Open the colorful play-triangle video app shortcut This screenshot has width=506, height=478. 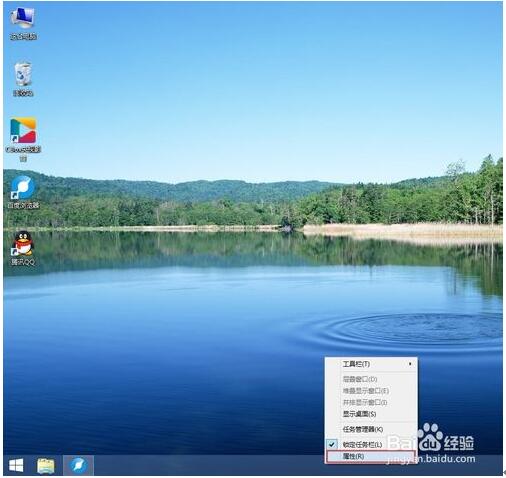coord(23,138)
